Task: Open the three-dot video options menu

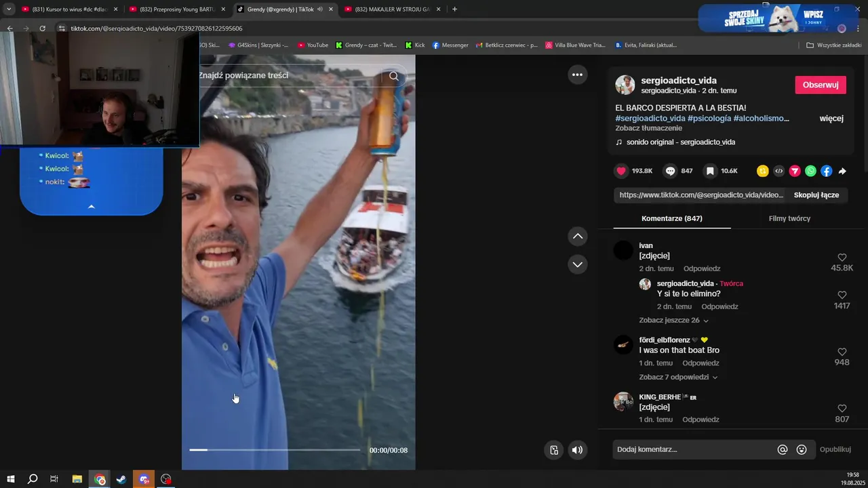Action: point(577,75)
